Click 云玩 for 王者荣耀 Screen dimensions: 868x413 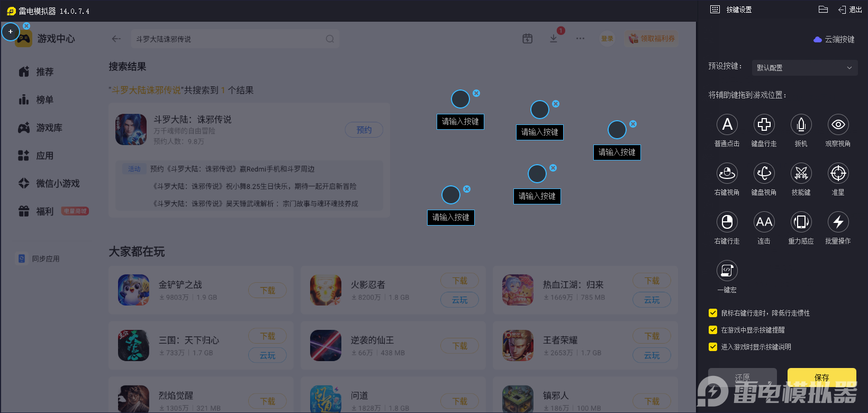pos(652,355)
